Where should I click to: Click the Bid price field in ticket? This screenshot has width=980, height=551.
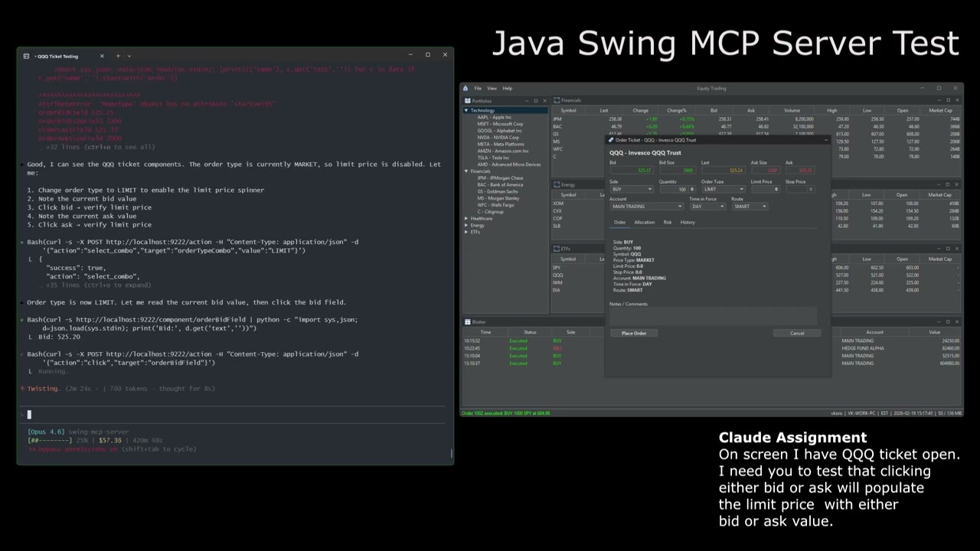click(632, 170)
